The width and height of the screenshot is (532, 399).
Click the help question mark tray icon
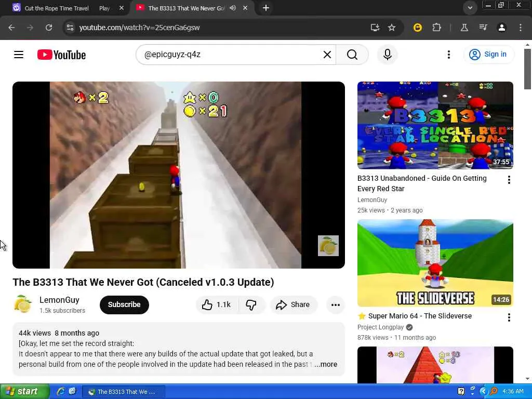click(461, 392)
